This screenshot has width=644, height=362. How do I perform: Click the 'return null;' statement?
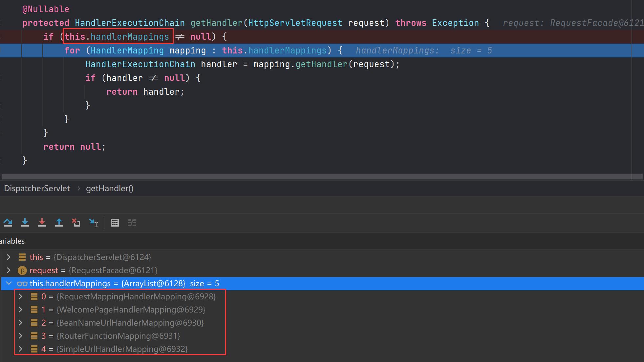click(75, 147)
